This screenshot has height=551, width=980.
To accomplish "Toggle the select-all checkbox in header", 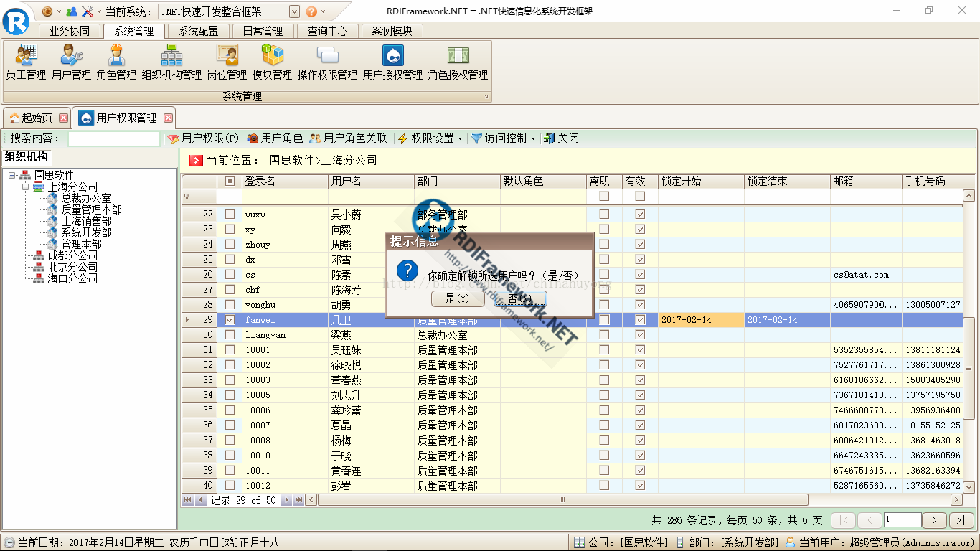I will (230, 182).
